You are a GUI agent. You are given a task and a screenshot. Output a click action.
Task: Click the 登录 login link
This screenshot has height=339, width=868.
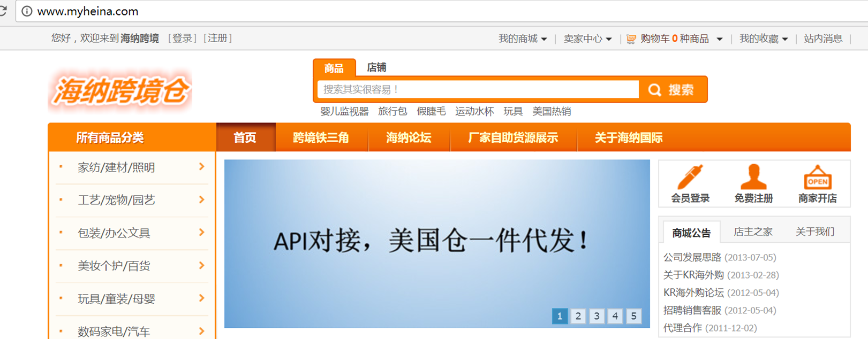tap(182, 38)
